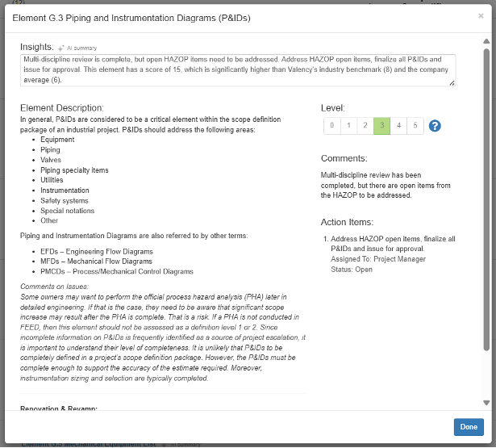Click 'MFDs – Mechanical Flow Diagrams' bullet

click(x=96, y=262)
